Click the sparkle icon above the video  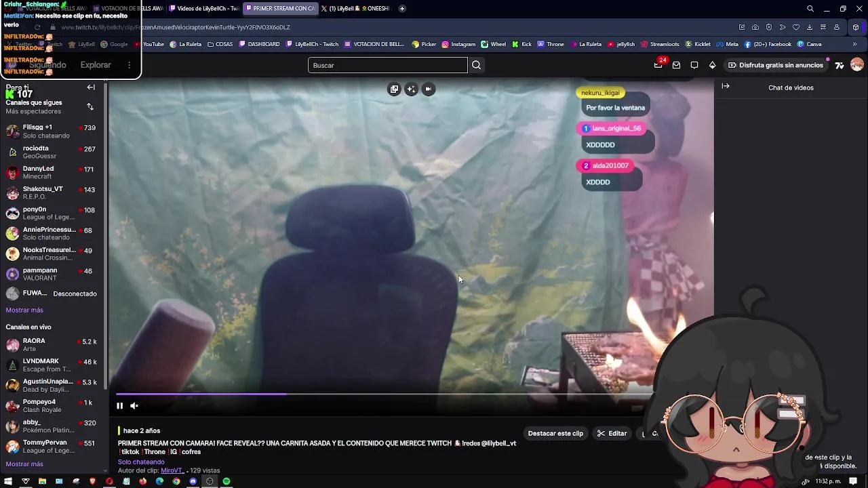[x=411, y=89]
